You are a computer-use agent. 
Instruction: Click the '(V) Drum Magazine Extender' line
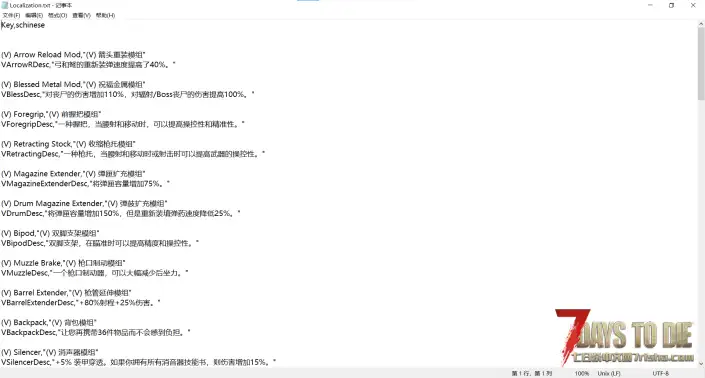point(84,203)
